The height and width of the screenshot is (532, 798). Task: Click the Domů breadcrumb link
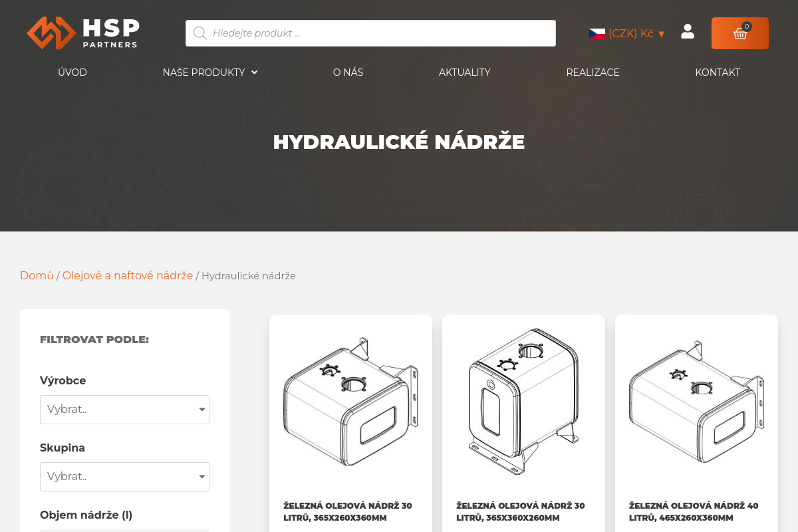point(37,275)
